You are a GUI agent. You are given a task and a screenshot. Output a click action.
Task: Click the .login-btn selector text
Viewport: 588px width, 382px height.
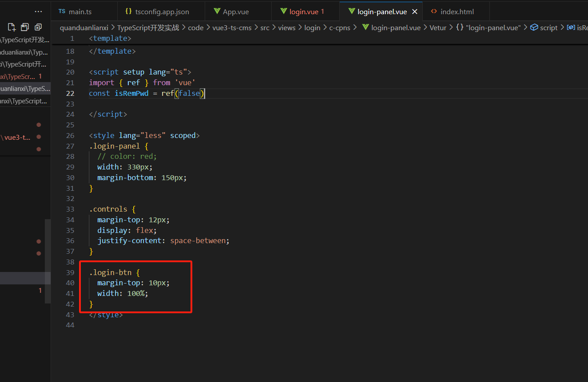(x=110, y=272)
